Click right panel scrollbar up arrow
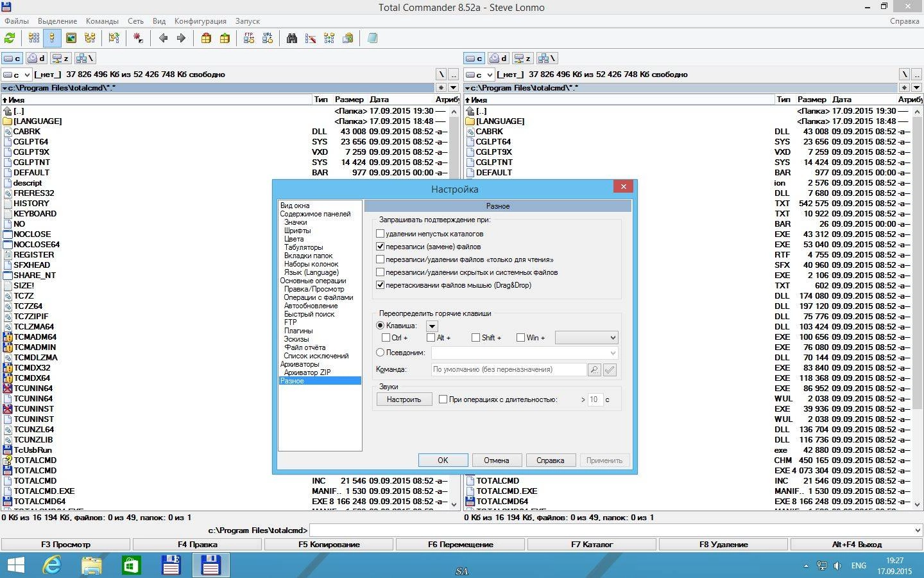The height and width of the screenshot is (578, 924). coord(917,110)
